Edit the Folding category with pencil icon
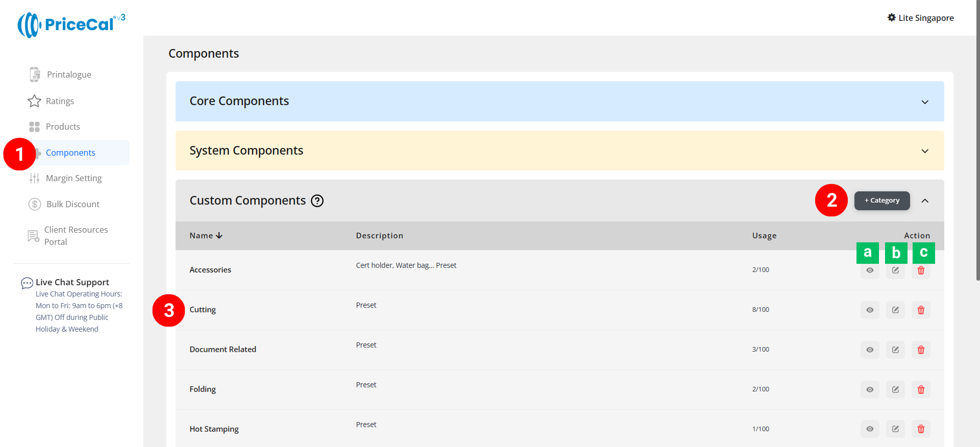Screen dimensions: 980x447 coord(895,389)
